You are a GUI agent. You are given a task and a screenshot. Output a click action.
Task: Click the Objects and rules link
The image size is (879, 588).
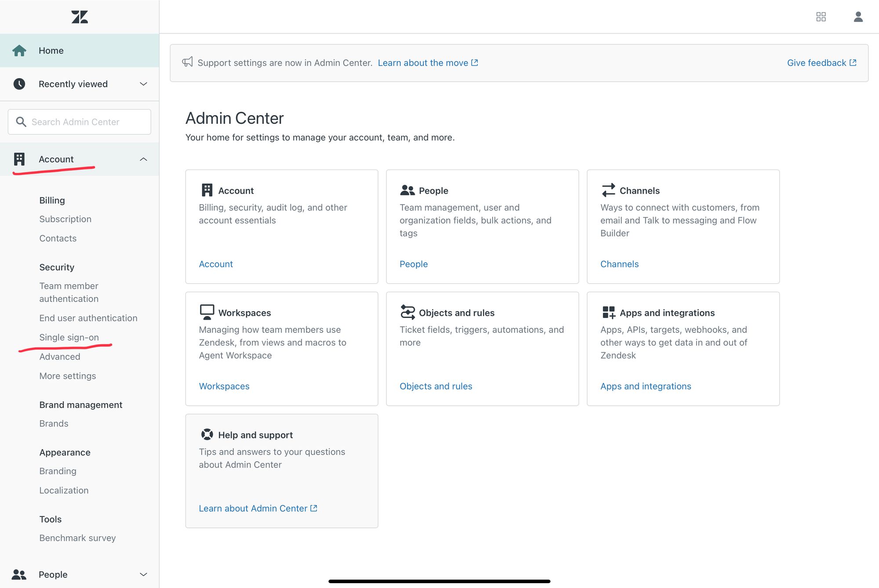(x=436, y=386)
